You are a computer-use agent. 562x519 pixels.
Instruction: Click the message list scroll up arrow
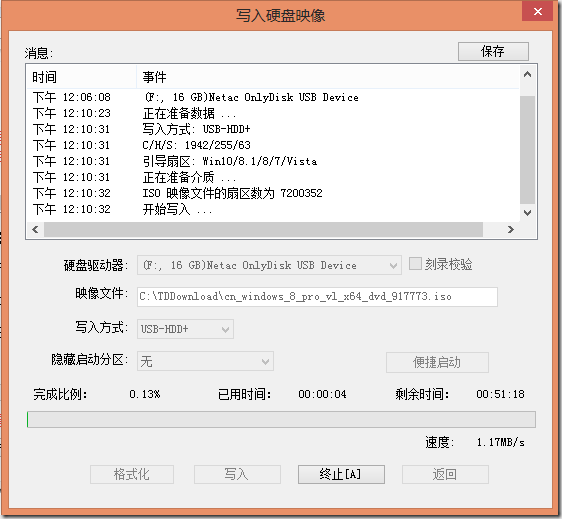coord(527,75)
